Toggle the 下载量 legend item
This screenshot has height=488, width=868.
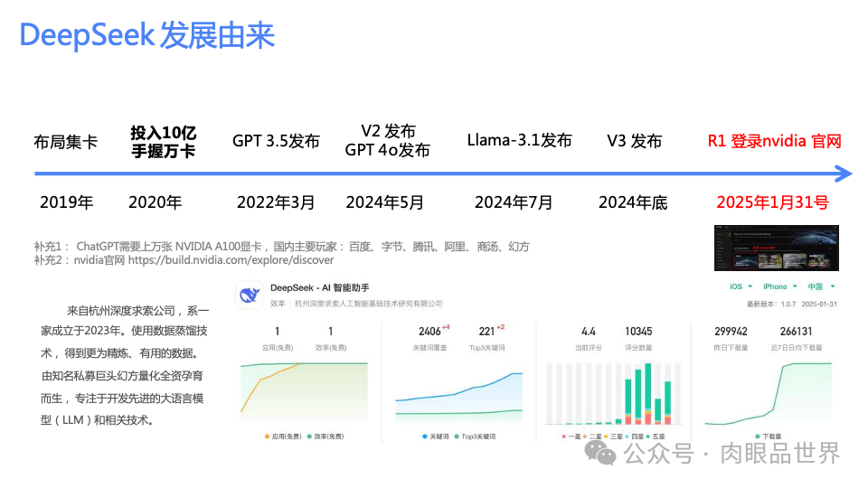pyautogui.click(x=769, y=436)
